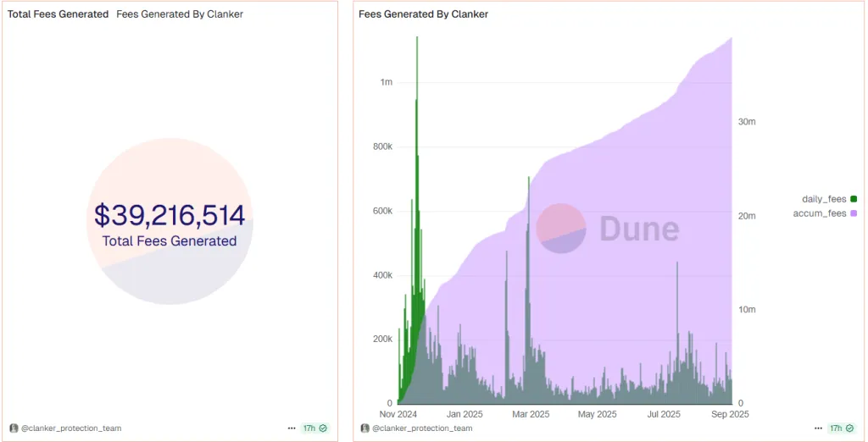Open @clanker_protection_team link in left panel
The width and height of the screenshot is (868, 442).
71,428
